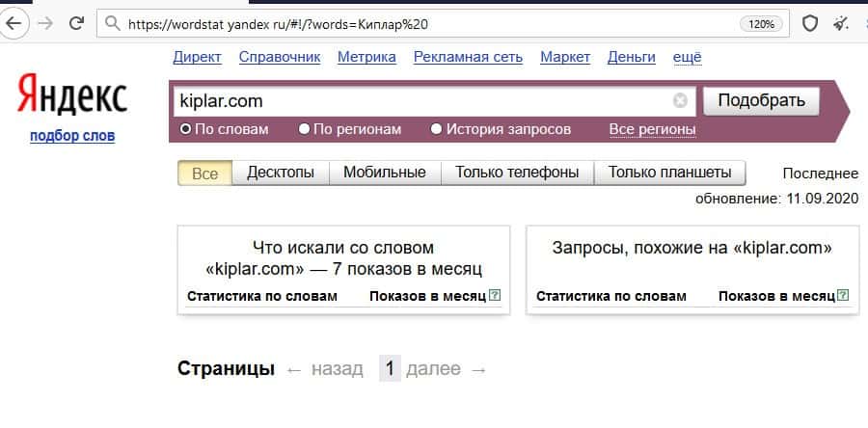Open the Все регионы region selector

coord(652,130)
